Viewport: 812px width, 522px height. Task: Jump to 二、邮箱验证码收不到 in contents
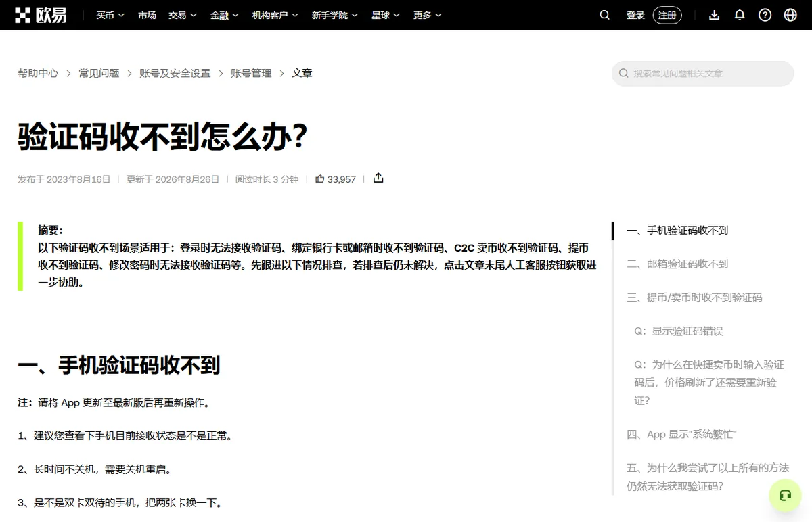[677, 264]
